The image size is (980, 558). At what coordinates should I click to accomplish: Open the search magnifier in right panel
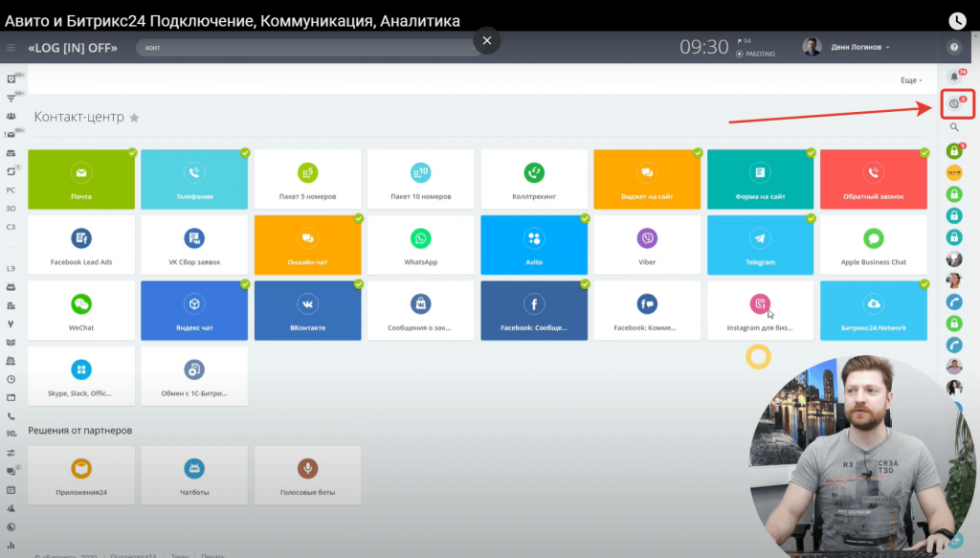pyautogui.click(x=954, y=127)
